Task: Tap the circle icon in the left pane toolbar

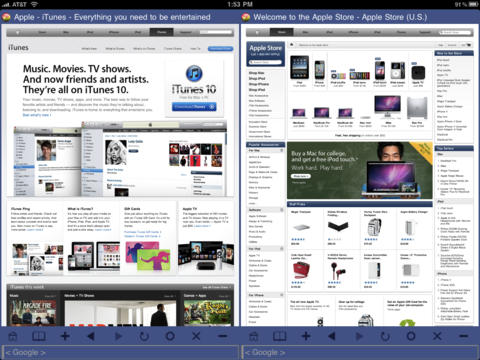Action: click(170, 336)
